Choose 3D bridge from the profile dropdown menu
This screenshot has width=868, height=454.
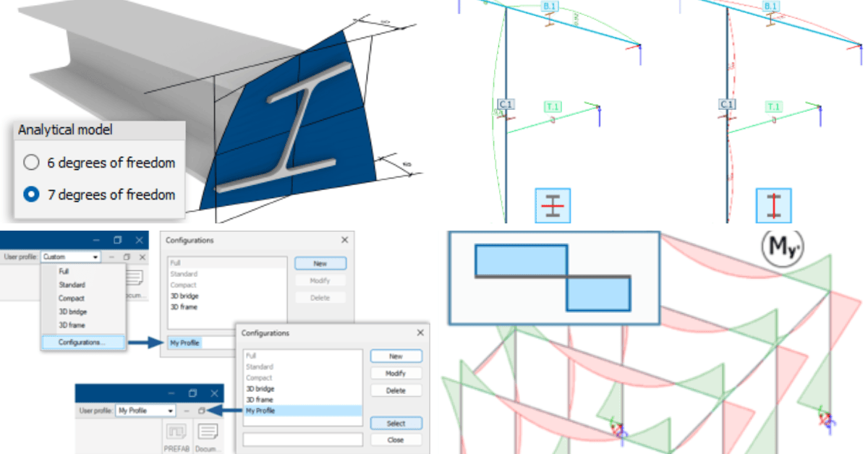point(72,312)
